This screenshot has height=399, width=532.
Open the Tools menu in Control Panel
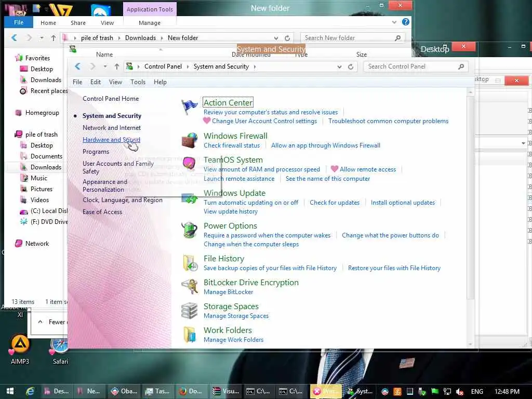click(x=138, y=82)
